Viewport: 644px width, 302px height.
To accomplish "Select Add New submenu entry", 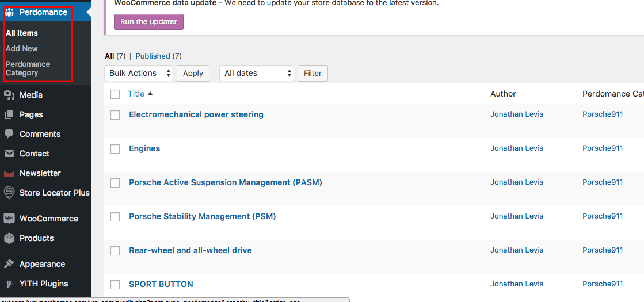I will point(22,48).
